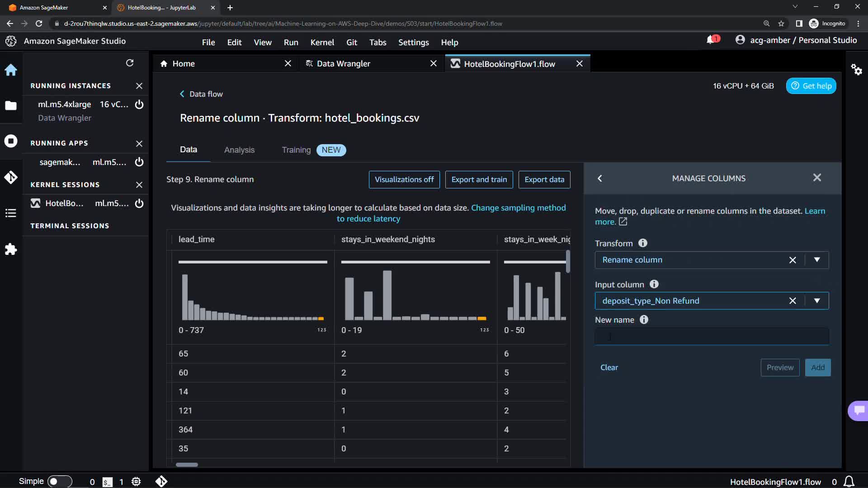The width and height of the screenshot is (868, 488).
Task: Switch to the Analysis tab
Action: pos(239,150)
